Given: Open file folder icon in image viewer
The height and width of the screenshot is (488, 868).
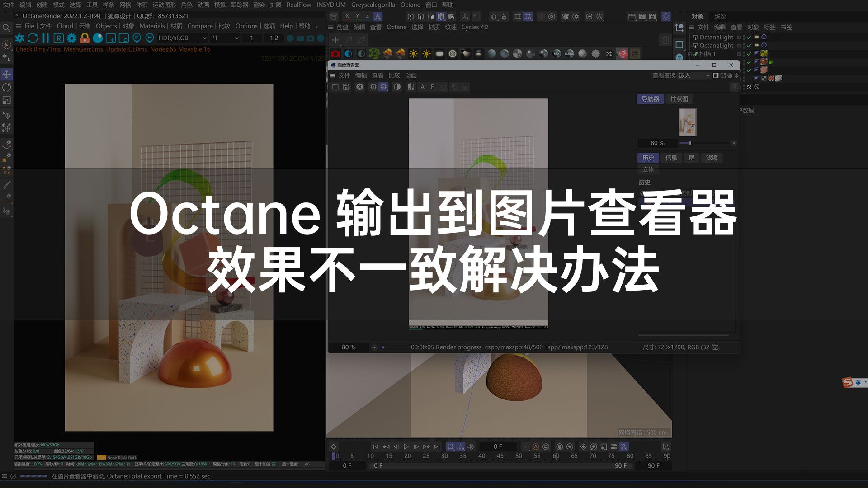Looking at the screenshot, I should point(335,87).
